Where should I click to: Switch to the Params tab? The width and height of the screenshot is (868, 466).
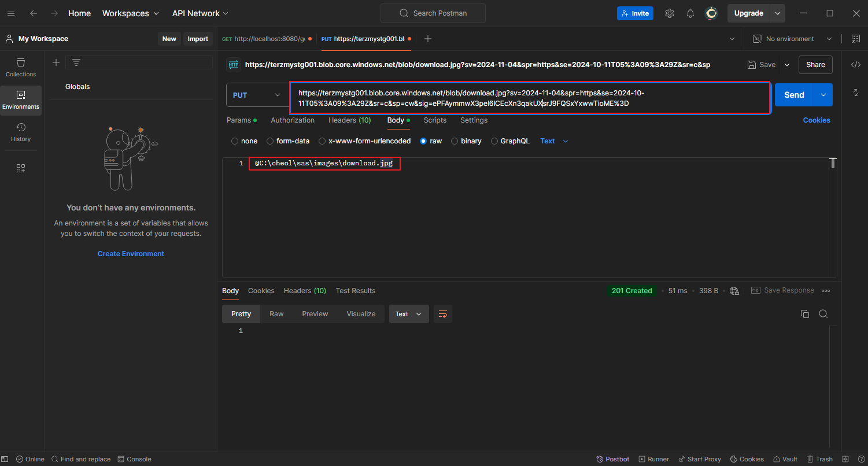(241, 120)
